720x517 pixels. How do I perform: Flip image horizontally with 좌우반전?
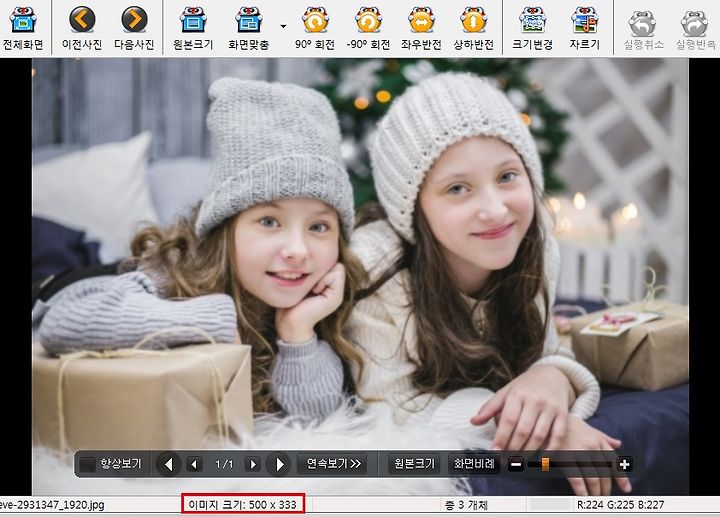(421, 28)
